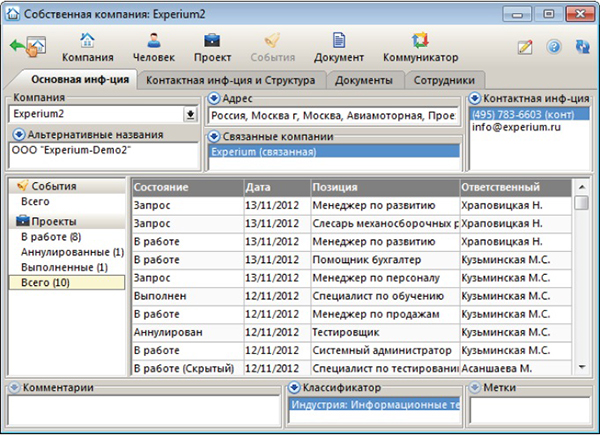Screen dimensions: 600x435
Task: Click the table scrollbar up arrow
Action: [x=582, y=187]
